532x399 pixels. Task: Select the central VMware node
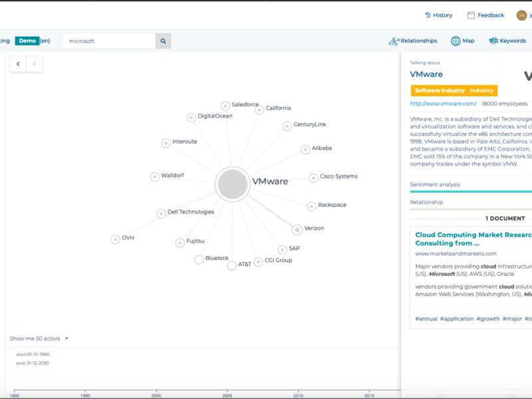[x=232, y=184]
